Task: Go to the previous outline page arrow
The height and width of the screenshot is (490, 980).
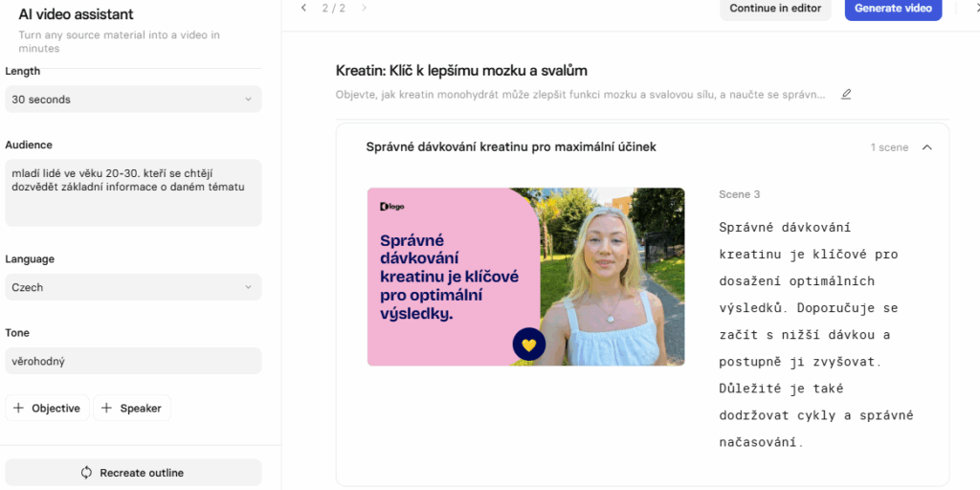Action: click(303, 8)
